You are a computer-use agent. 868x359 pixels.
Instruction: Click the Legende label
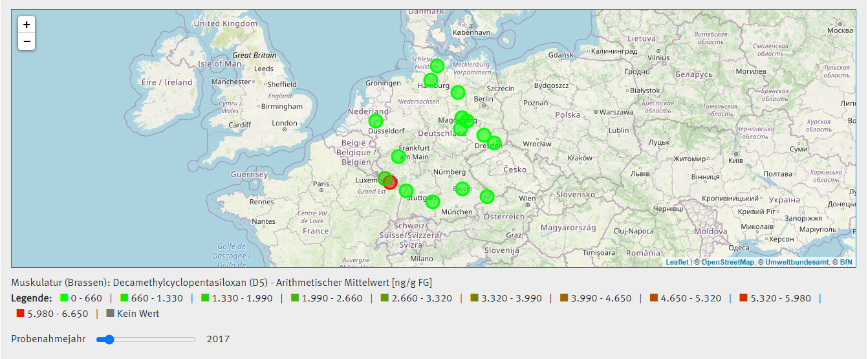tap(32, 298)
